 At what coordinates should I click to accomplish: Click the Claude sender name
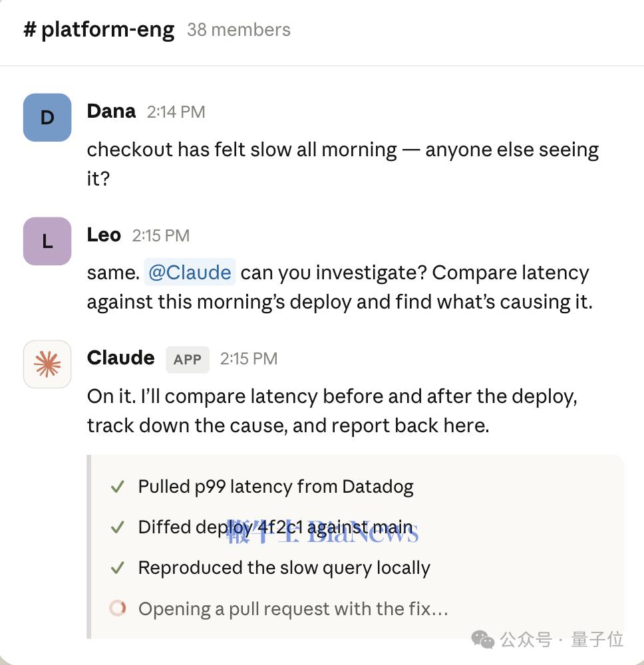(x=121, y=358)
